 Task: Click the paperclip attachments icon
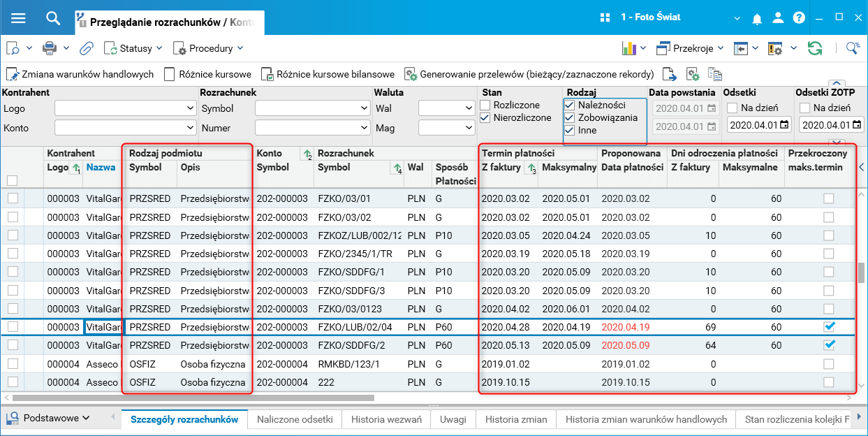point(87,48)
